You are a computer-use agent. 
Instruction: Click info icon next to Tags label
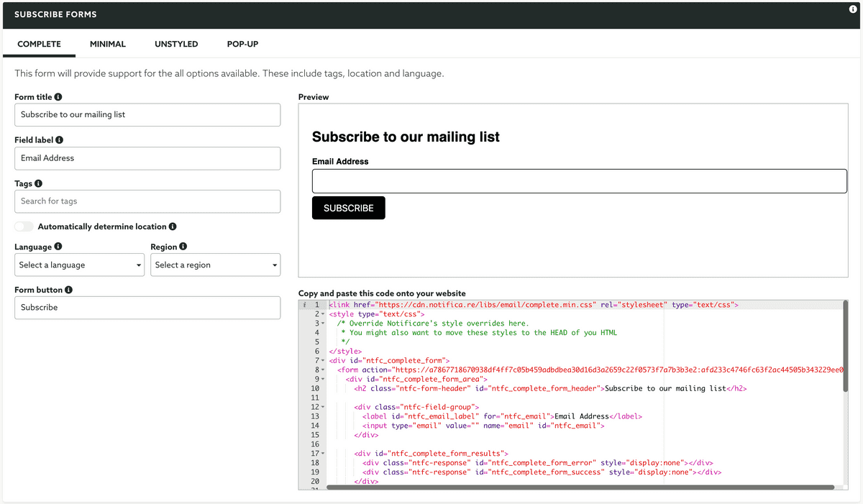38,183
